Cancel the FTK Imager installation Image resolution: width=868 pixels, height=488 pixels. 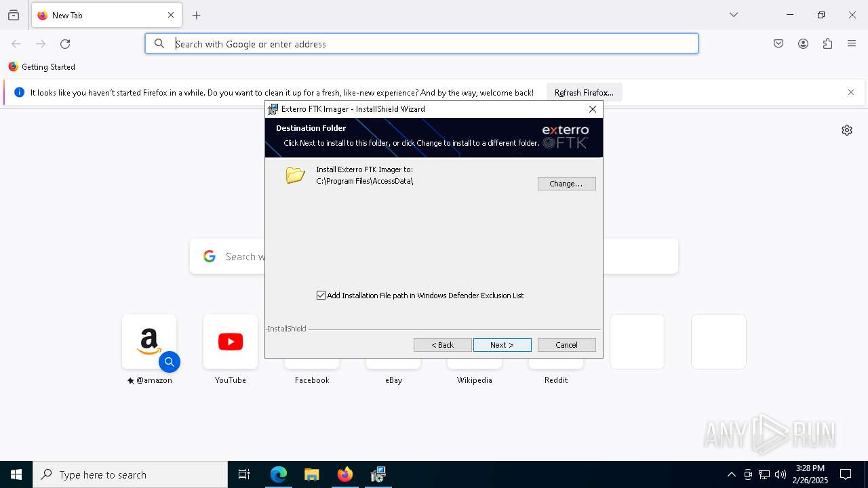[x=566, y=345]
